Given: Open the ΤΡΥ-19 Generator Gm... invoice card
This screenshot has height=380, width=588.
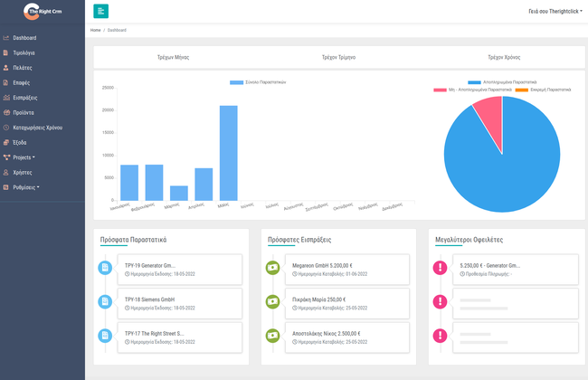Looking at the screenshot, I should tap(180, 270).
